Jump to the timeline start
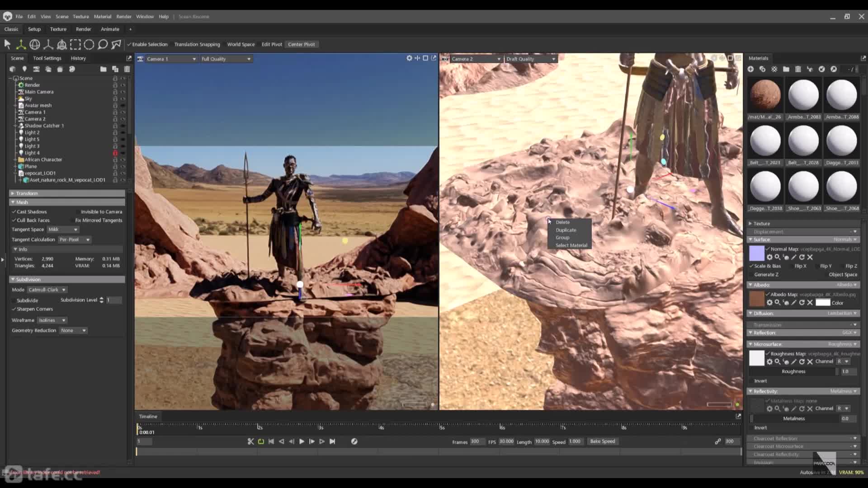The width and height of the screenshot is (868, 488). coord(271,441)
